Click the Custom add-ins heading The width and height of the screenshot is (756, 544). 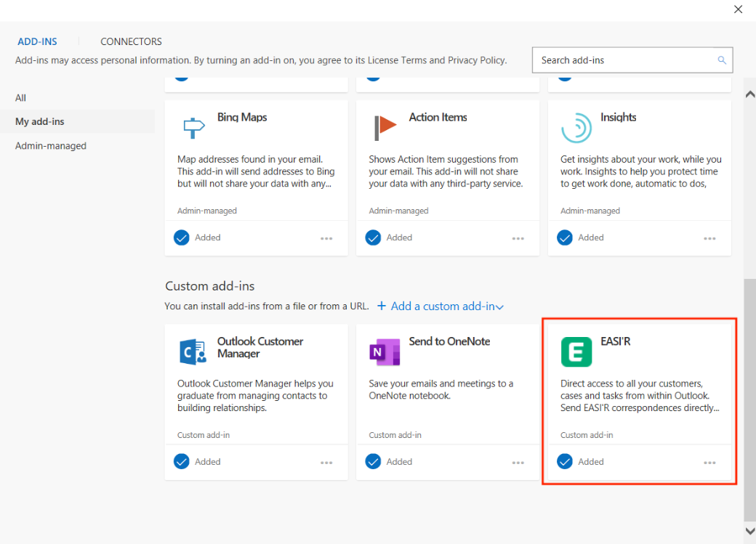point(210,286)
